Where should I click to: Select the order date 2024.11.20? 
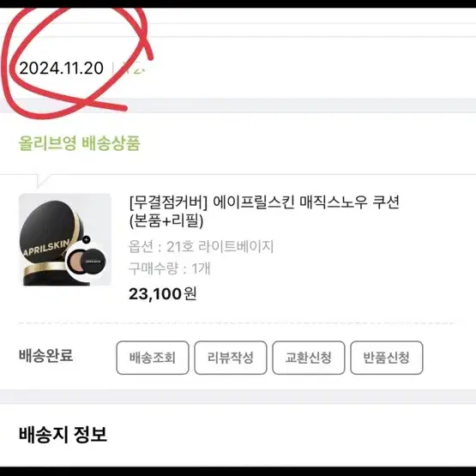coord(61,68)
